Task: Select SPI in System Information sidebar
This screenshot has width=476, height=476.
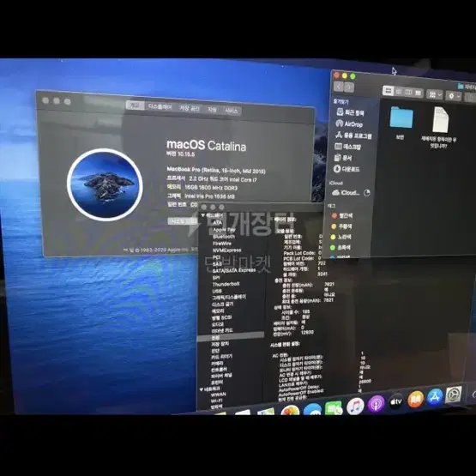Action: (x=216, y=278)
